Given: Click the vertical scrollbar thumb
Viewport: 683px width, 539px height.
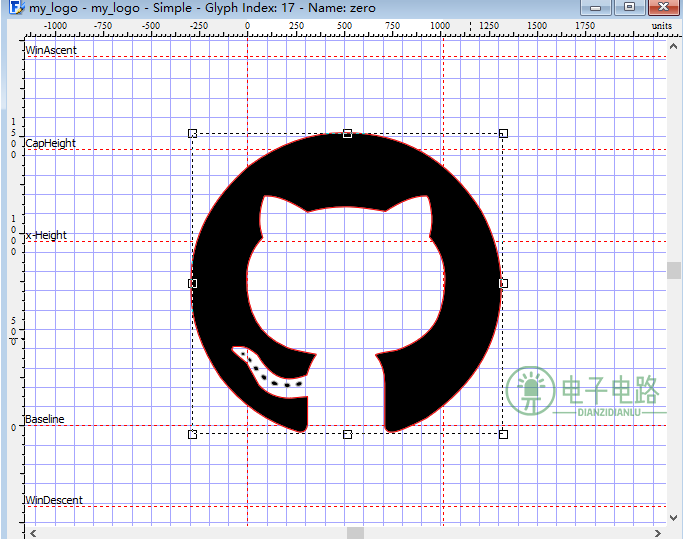Looking at the screenshot, I should pyautogui.click(x=673, y=271).
